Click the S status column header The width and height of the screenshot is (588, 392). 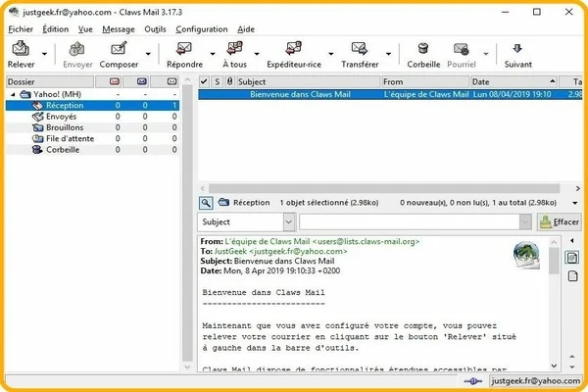tap(218, 81)
